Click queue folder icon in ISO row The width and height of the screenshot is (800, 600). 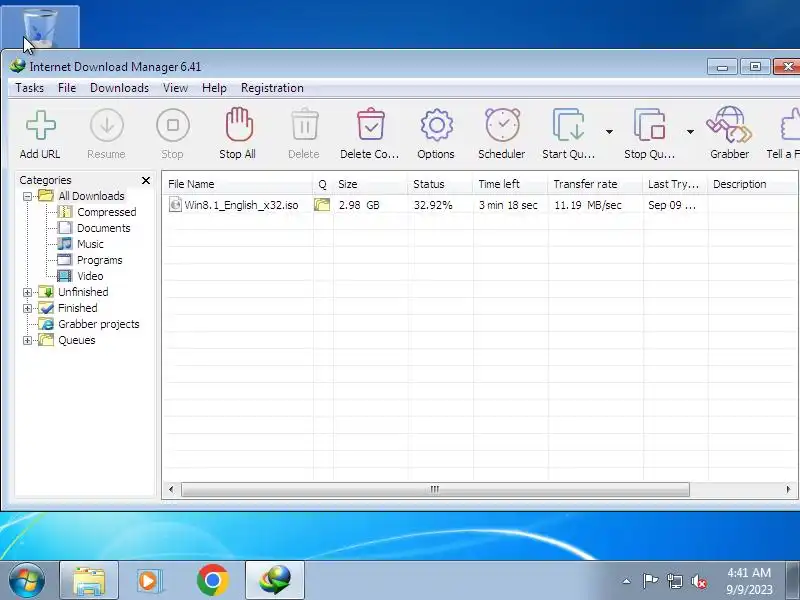coord(322,205)
